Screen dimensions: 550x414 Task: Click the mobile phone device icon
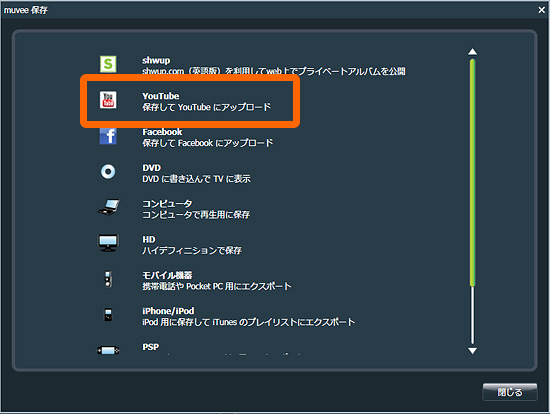point(108,279)
